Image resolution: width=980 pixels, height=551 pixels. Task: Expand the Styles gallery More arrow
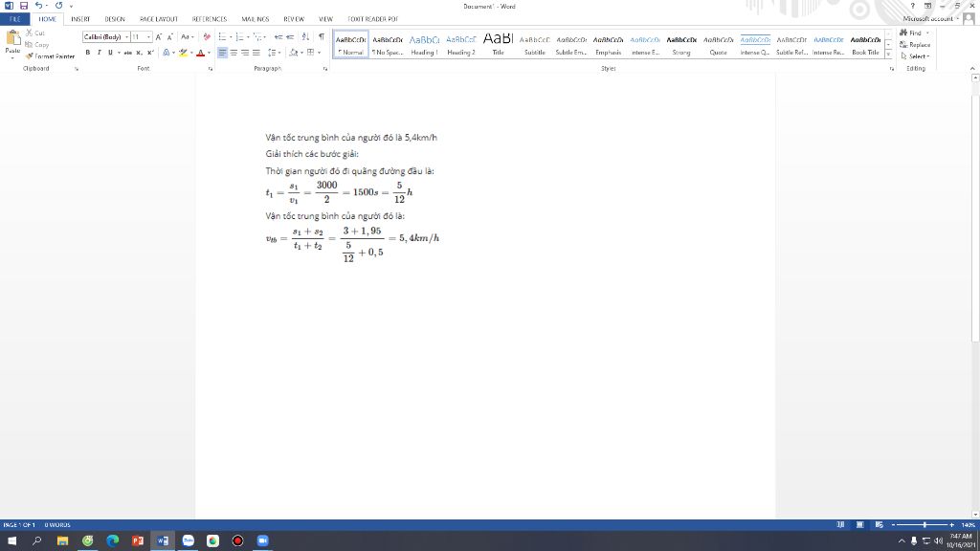(x=888, y=55)
